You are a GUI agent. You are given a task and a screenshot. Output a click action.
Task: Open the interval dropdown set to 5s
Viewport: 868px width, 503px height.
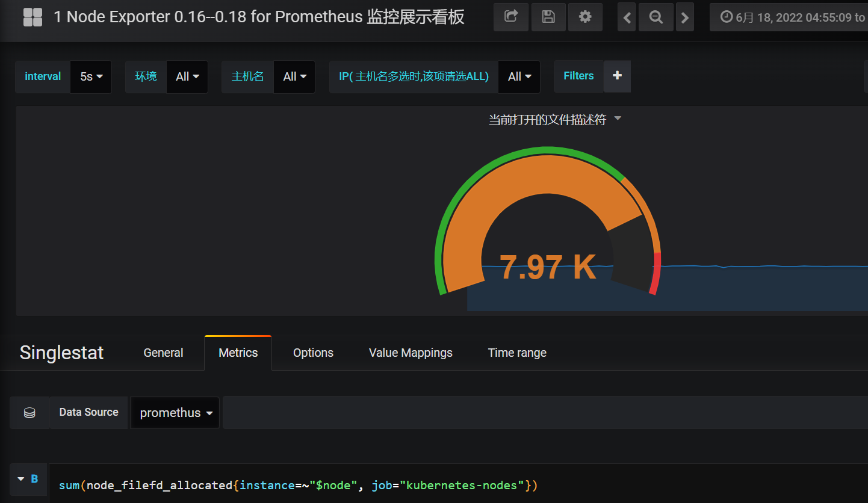[90, 76]
